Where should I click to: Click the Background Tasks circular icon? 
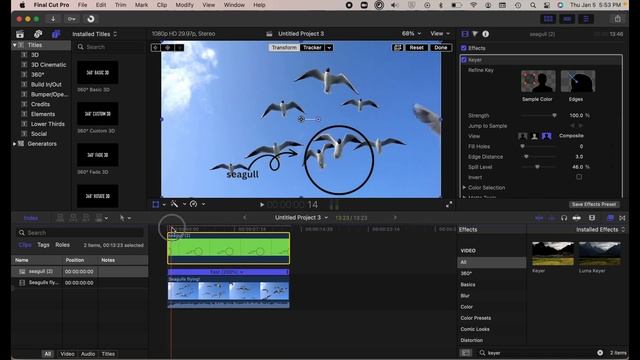[91, 19]
